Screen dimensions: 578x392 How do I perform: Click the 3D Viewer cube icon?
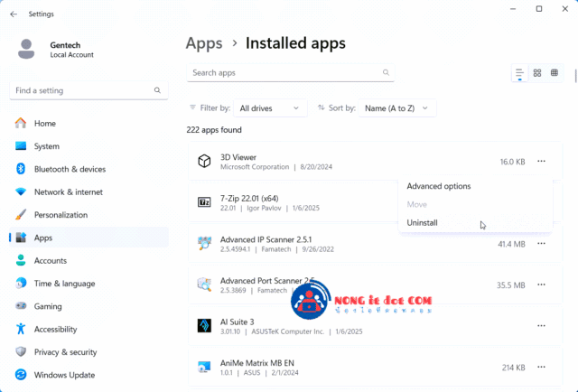204,161
